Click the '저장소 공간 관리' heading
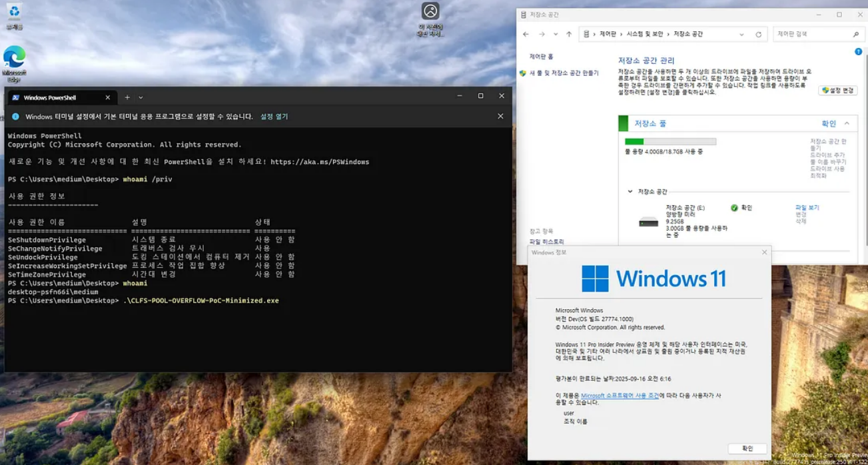Image resolution: width=868 pixels, height=465 pixels. (x=646, y=61)
